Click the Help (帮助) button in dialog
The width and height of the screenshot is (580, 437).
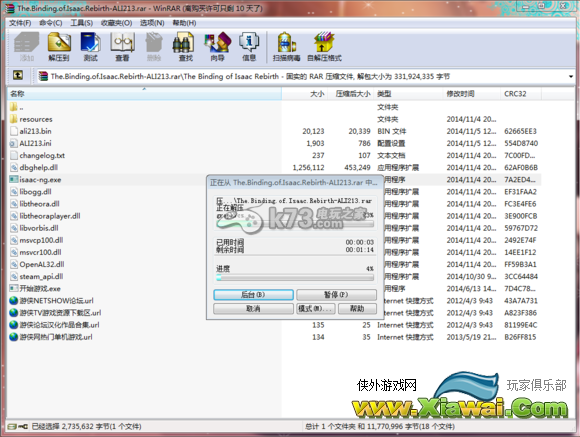(x=357, y=308)
